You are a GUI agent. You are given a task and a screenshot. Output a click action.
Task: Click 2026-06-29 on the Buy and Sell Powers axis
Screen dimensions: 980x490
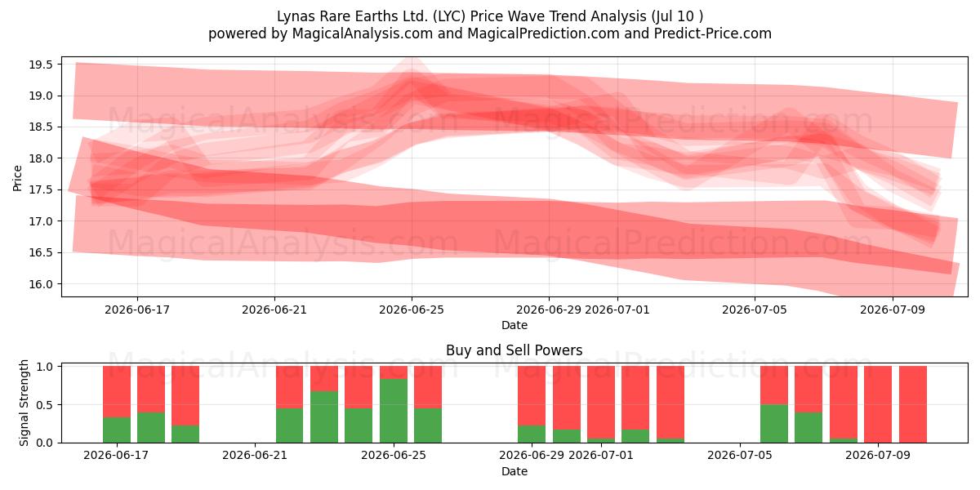pyautogui.click(x=532, y=456)
